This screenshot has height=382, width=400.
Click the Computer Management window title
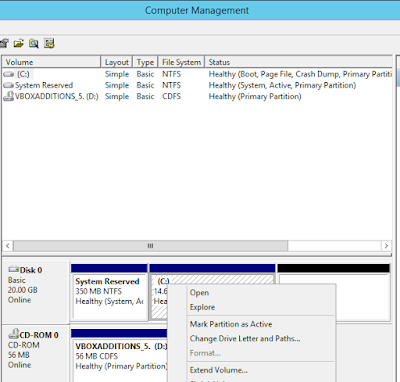coord(197,10)
